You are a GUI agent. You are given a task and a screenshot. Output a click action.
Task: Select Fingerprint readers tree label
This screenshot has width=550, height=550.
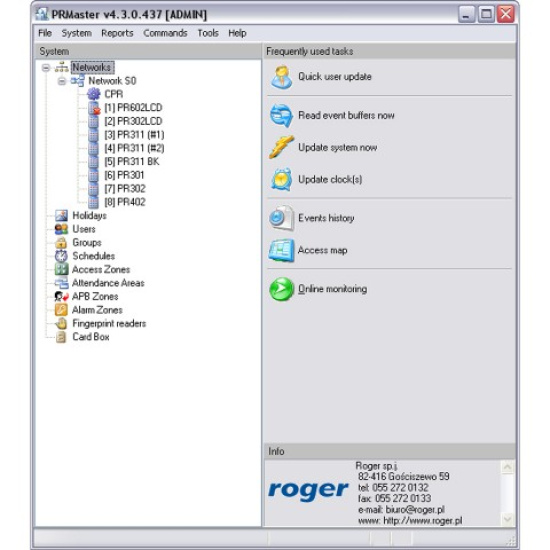pyautogui.click(x=109, y=323)
